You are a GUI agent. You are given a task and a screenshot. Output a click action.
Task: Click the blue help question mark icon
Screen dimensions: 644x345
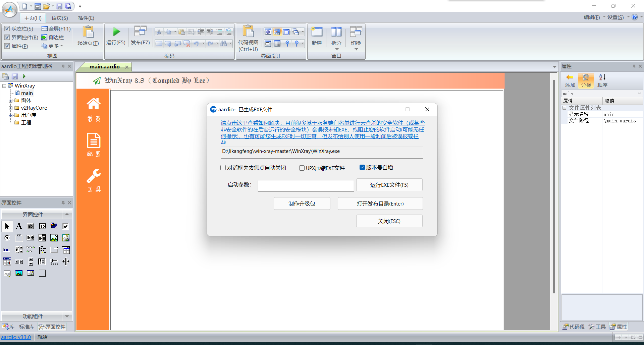[x=635, y=17]
